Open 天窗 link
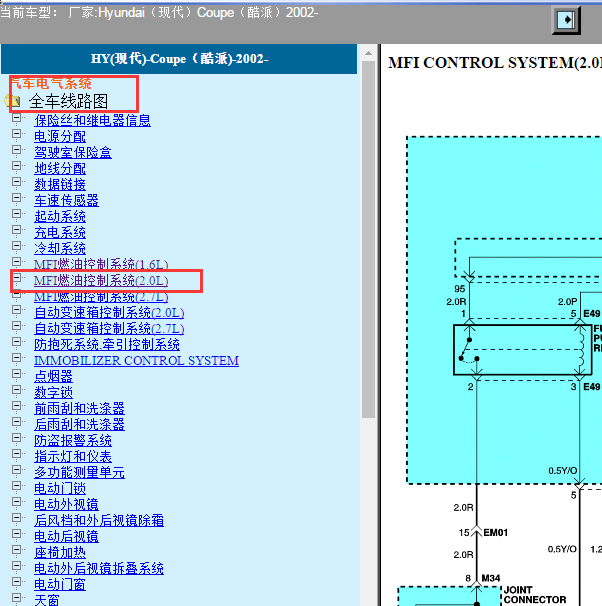Screen dimensions: 602x606 [47, 600]
